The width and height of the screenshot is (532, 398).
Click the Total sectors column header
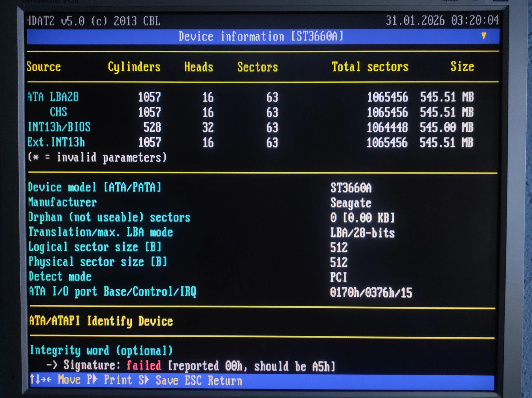(x=370, y=67)
